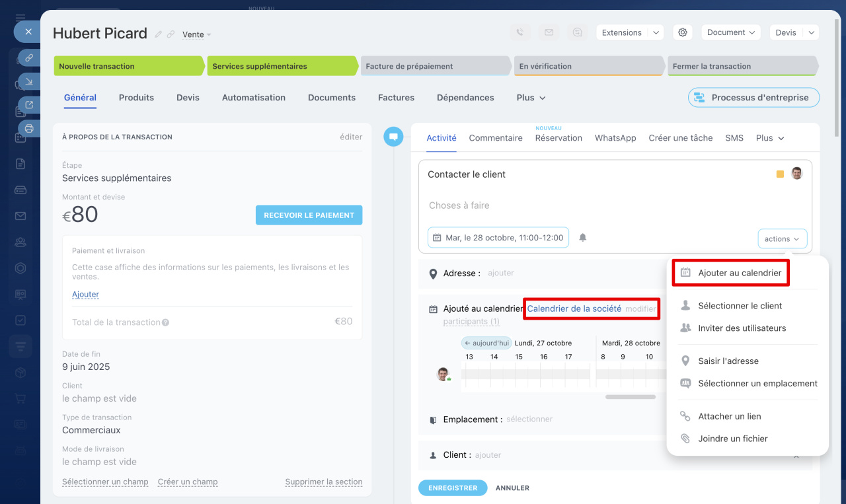The image size is (846, 504).
Task: Click the pencil icon beside Hubert Picard
Action: click(158, 34)
